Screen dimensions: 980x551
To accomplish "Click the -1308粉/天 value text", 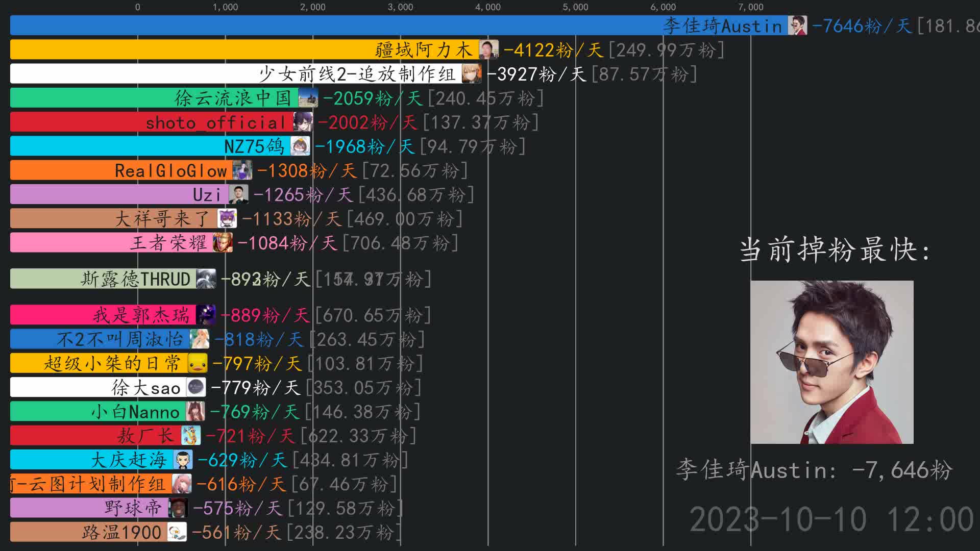I will click(x=307, y=170).
